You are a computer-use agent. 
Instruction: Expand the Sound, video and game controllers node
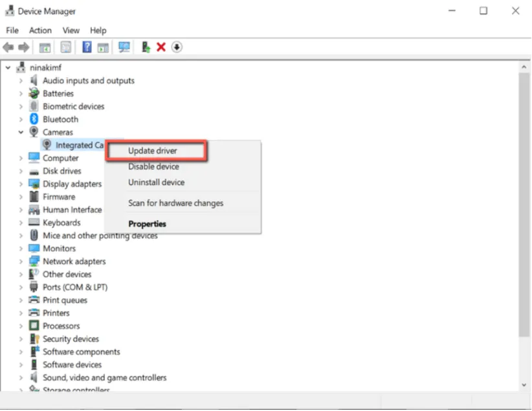21,378
